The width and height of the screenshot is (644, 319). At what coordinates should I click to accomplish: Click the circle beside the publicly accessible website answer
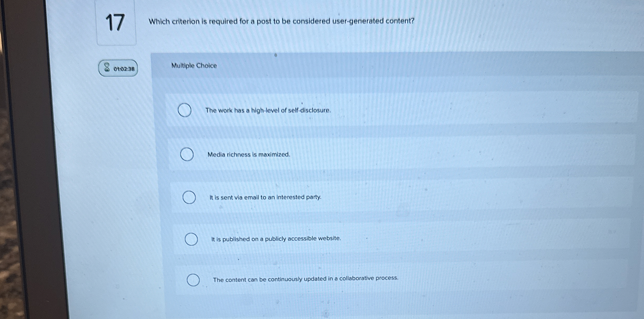point(192,239)
